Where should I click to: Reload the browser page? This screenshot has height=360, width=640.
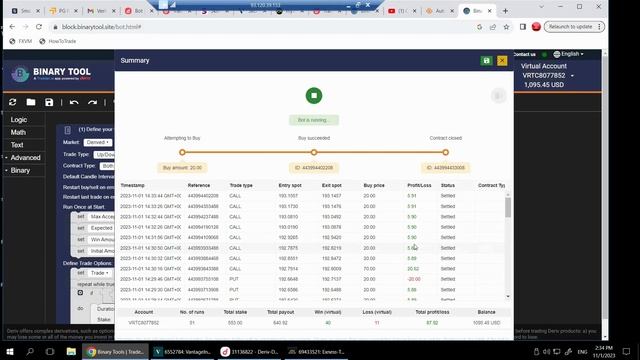click(x=39, y=27)
